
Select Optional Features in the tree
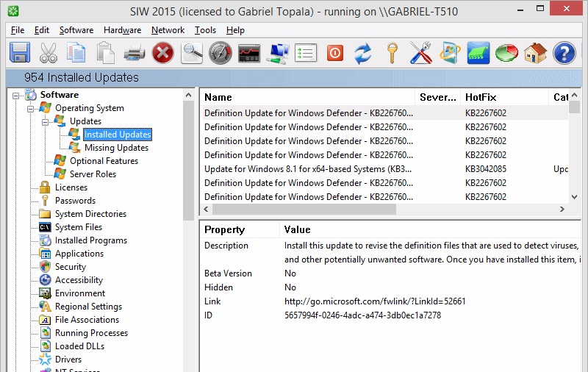click(104, 161)
